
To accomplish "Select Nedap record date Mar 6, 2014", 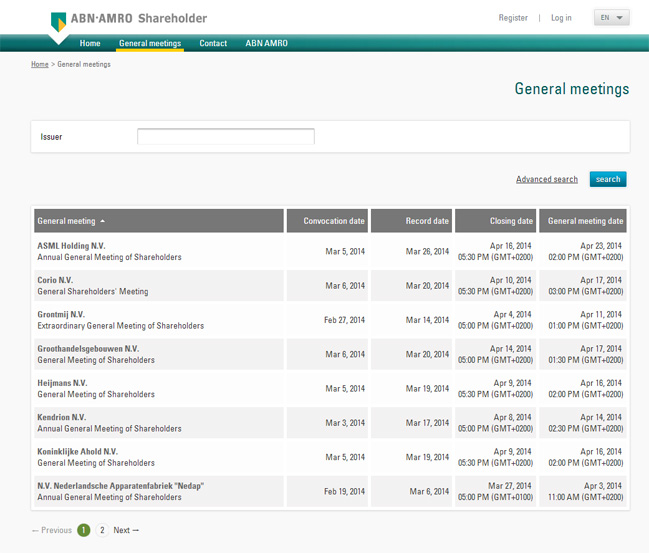I will click(x=429, y=491).
